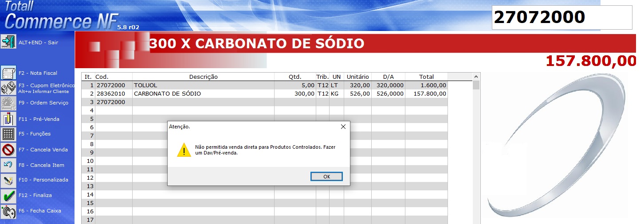This screenshot has width=644, height=224.
Task: Click the F11 Pré-Venda icon
Action: [8, 119]
